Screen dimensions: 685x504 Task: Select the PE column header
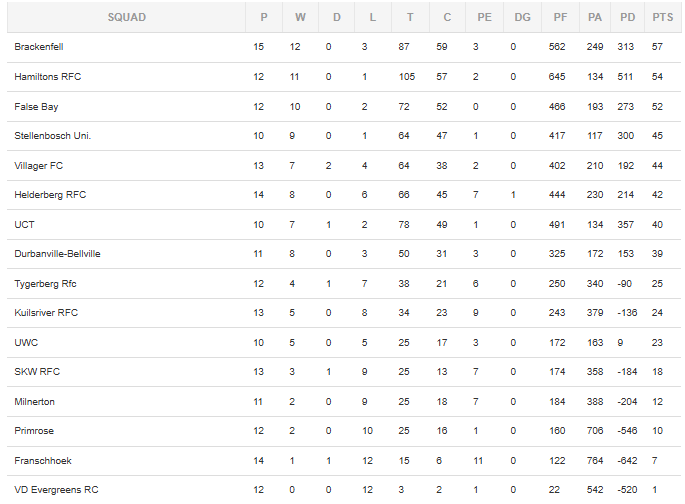[484, 17]
